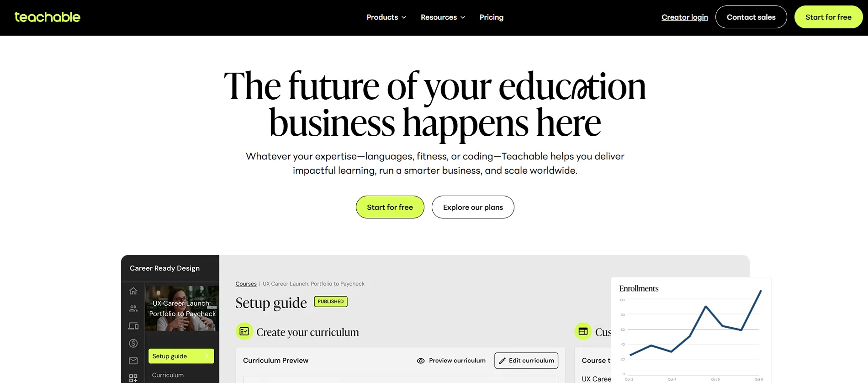Open the users icon in the sidebar
Image resolution: width=868 pixels, height=383 pixels.
[x=133, y=309]
